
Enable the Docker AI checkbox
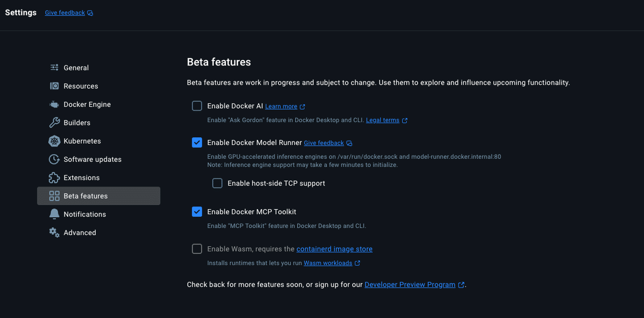197,106
